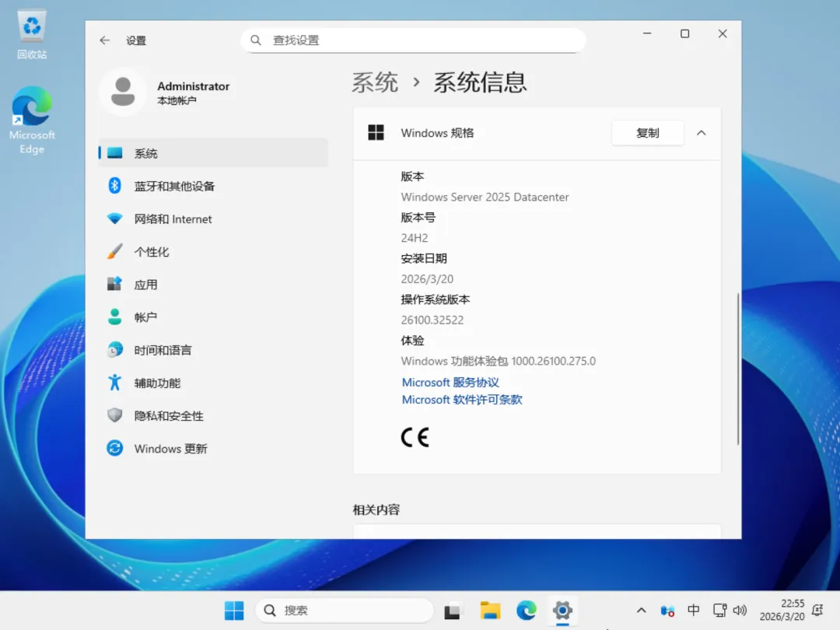Select 时间和语言 in the sidebar
Screen dimensions: 840x630
213,350
